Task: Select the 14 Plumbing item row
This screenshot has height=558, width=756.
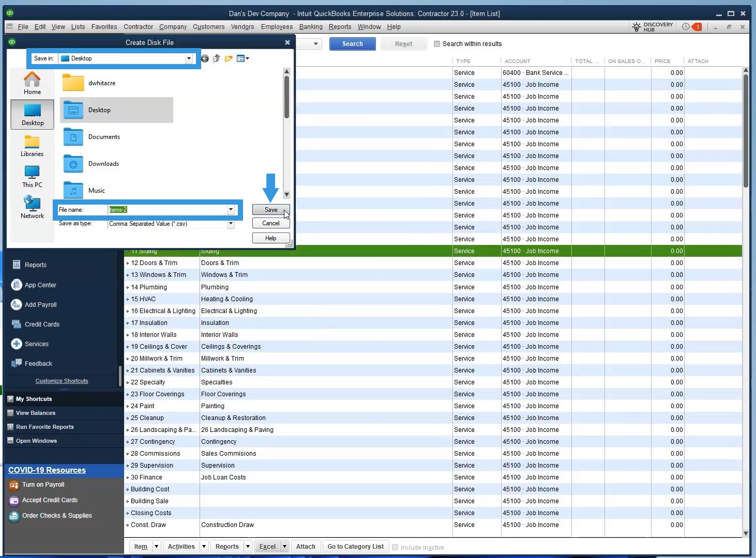Action: [433, 287]
